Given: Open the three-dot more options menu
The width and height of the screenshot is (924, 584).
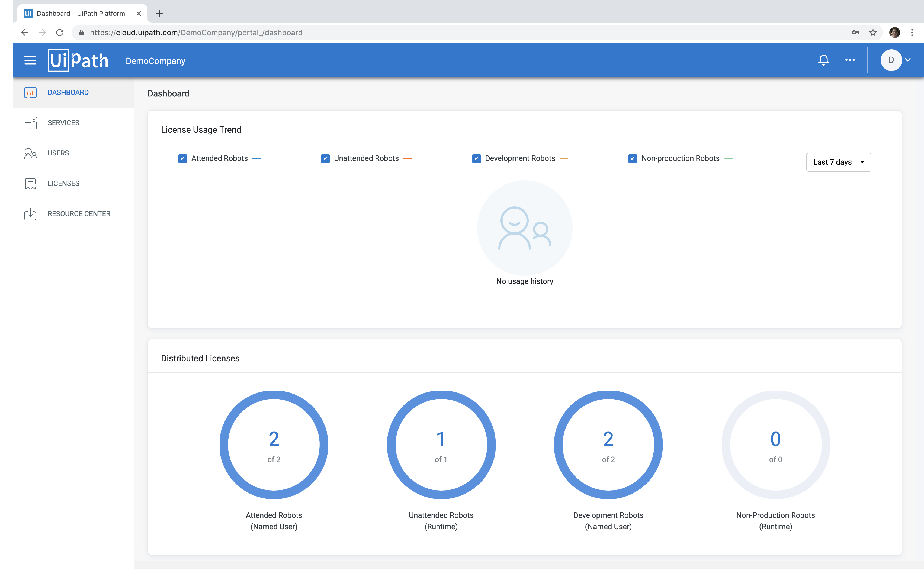Looking at the screenshot, I should pos(850,60).
